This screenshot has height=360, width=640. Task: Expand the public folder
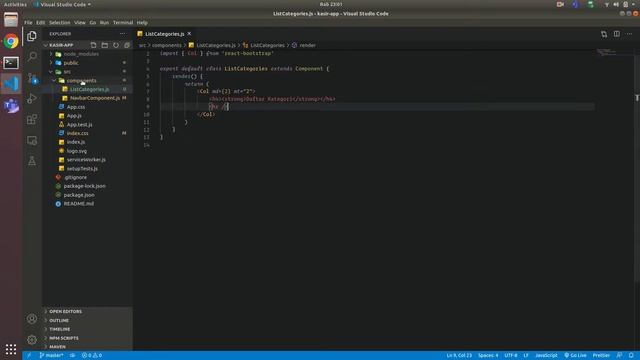point(87,63)
